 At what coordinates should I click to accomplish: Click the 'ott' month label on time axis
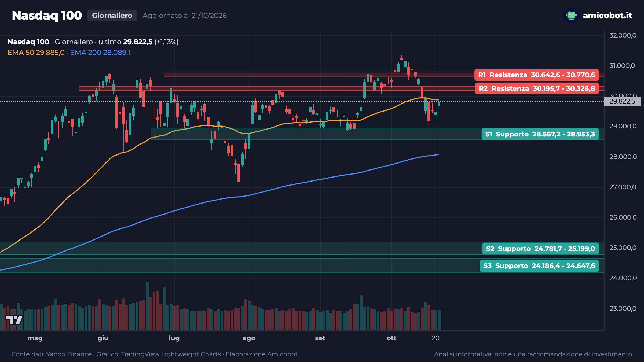(391, 338)
